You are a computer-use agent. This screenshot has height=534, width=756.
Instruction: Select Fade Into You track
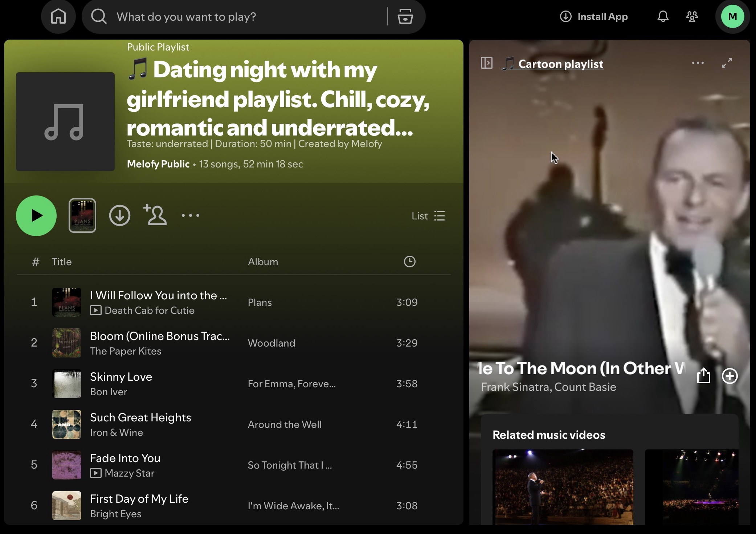[125, 458]
